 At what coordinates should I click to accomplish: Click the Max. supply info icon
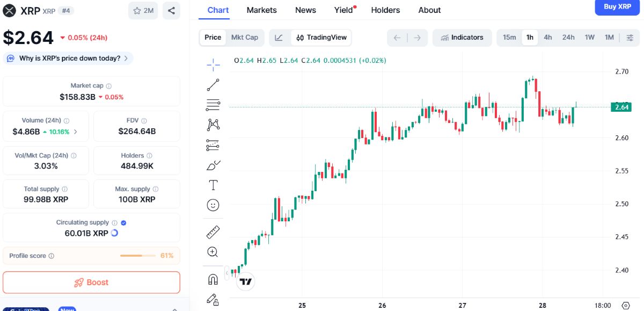click(156, 189)
